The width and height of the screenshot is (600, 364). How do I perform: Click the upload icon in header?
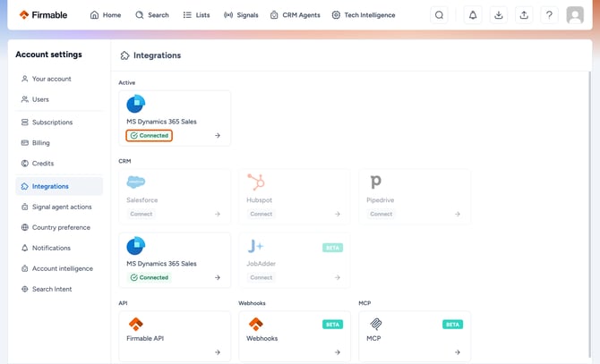click(x=524, y=15)
